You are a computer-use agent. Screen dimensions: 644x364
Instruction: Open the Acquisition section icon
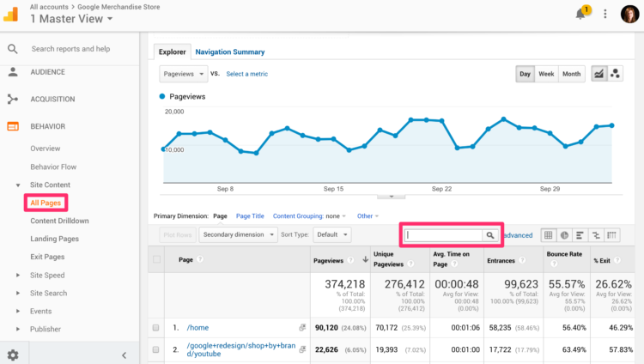coord(13,99)
